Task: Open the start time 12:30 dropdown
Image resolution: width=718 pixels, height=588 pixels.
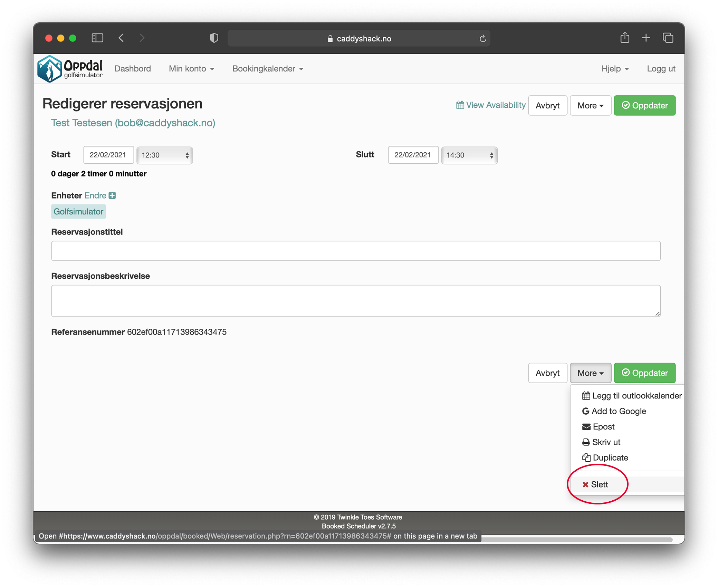Action: click(164, 155)
